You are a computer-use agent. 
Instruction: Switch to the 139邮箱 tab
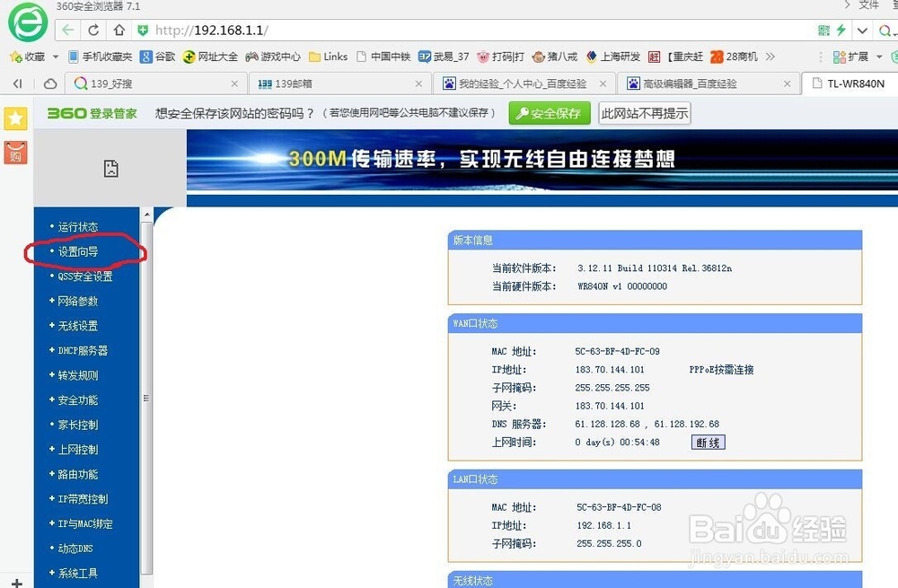[x=340, y=83]
